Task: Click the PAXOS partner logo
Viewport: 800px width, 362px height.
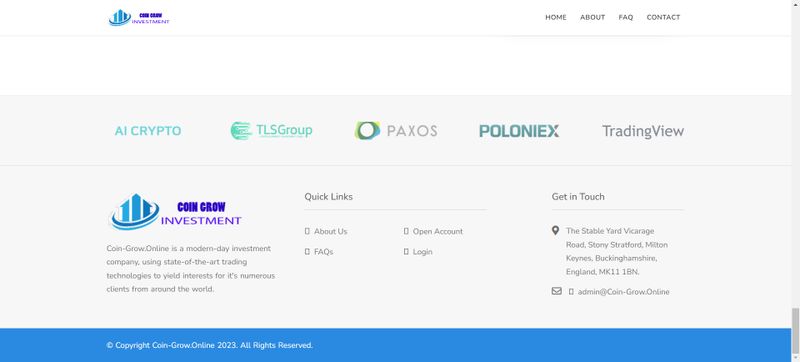Action: pos(396,131)
